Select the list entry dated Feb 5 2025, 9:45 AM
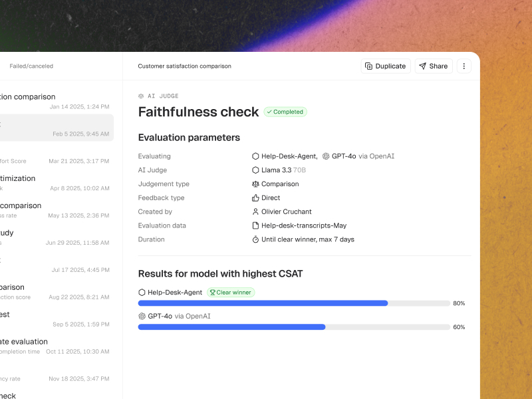 coord(56,128)
